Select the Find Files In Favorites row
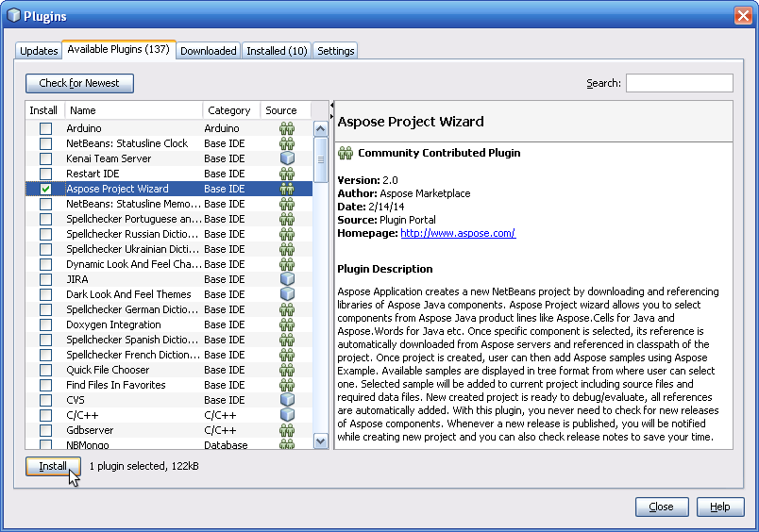 coord(169,385)
